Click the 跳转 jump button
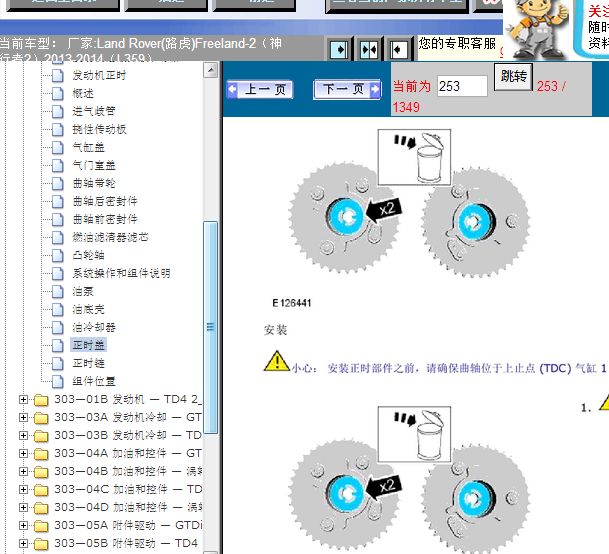 tap(513, 77)
